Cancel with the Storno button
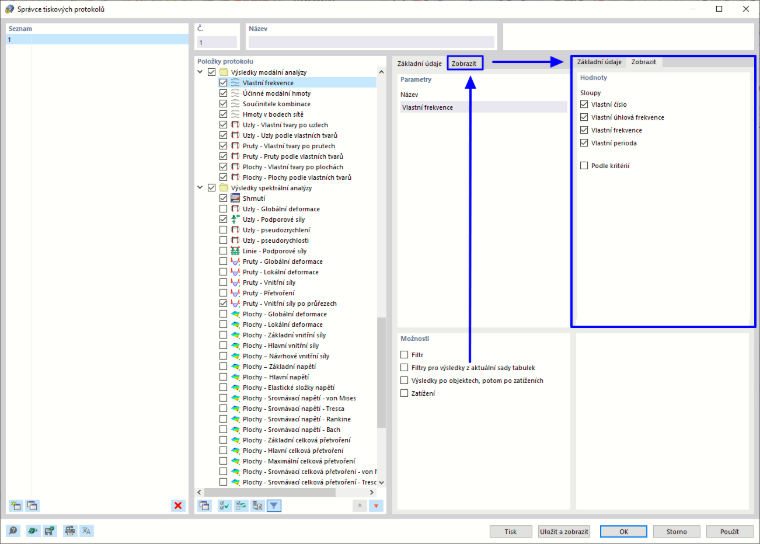The height and width of the screenshot is (544, 760). pyautogui.click(x=677, y=531)
